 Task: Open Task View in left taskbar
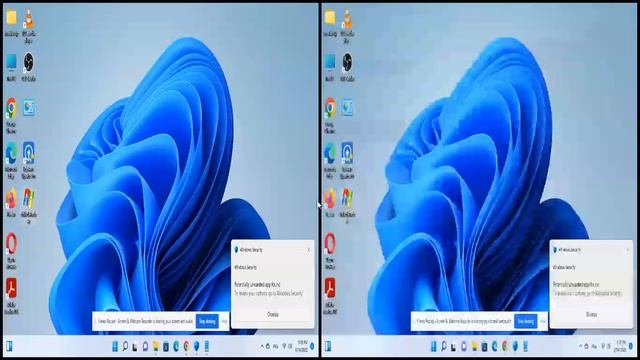135,347
